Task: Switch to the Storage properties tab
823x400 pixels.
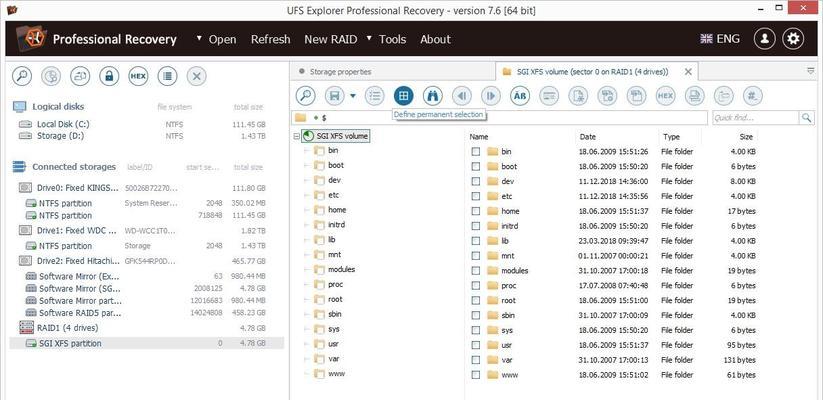Action: [x=393, y=71]
